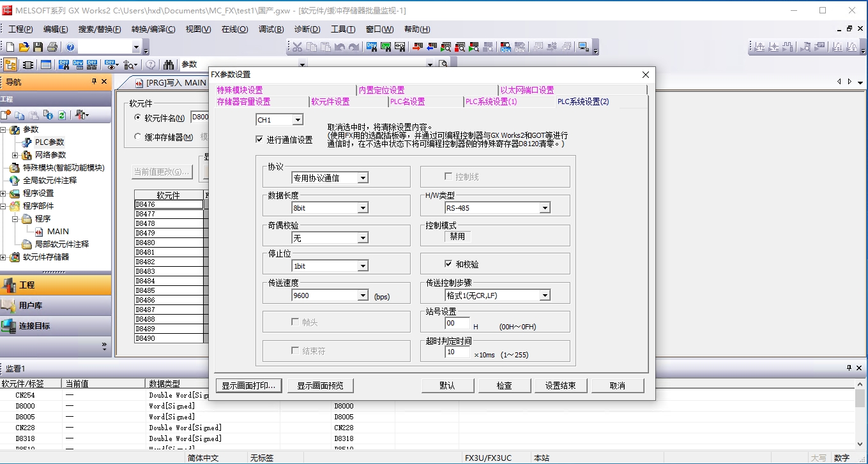Click the pin icon of the navigation pane

(94, 82)
